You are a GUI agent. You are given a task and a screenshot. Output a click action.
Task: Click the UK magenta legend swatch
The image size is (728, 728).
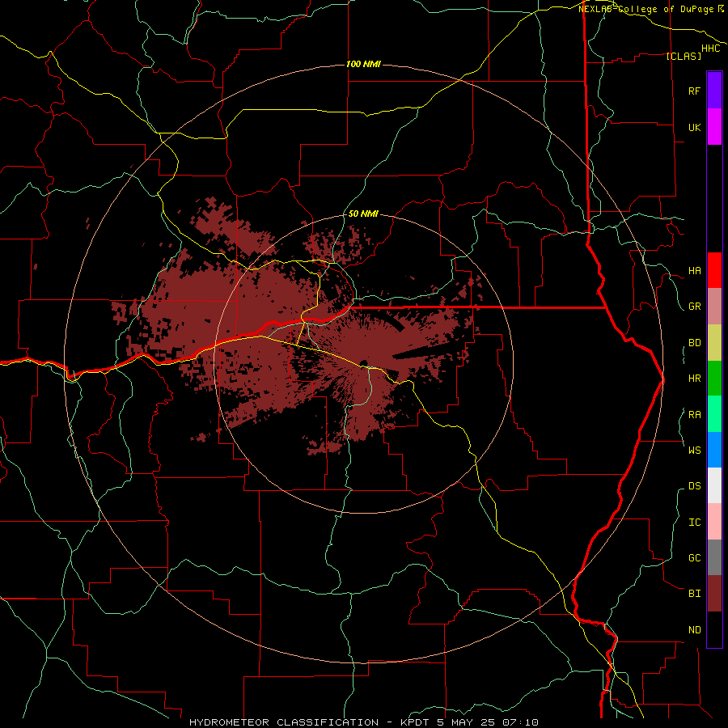click(x=714, y=127)
